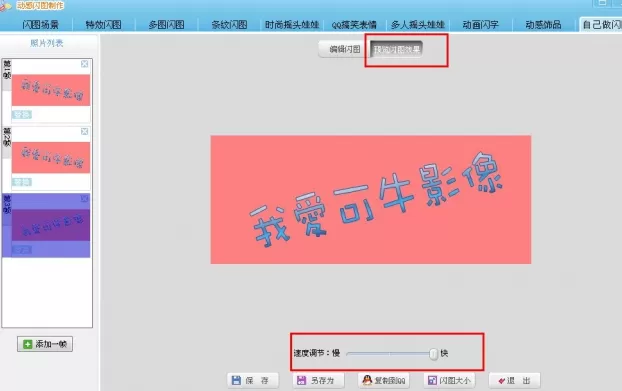The height and width of the screenshot is (391, 622).
Task: Select the second frame thumbnail
Action: click(x=51, y=158)
